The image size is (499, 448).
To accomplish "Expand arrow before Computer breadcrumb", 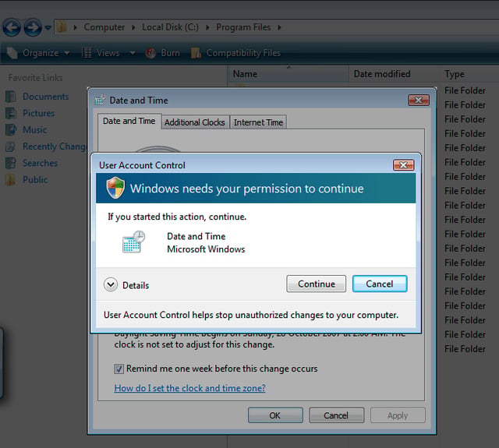I will pos(76,28).
